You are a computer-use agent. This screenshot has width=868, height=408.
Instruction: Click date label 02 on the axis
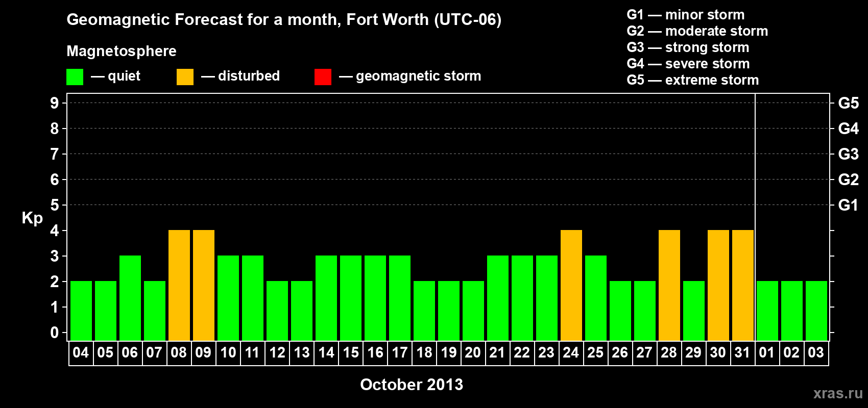pyautogui.click(x=791, y=353)
